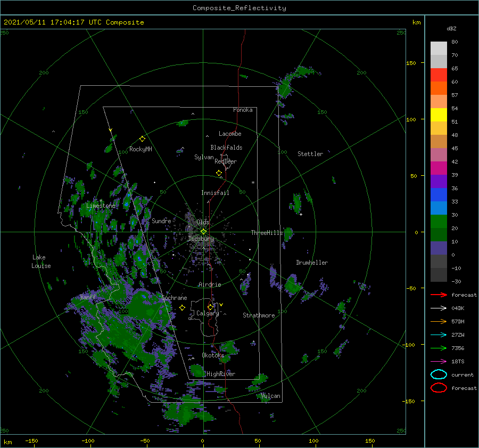The image size is (479, 448).
Task: Click the Innisfail label
Action: pos(215,193)
